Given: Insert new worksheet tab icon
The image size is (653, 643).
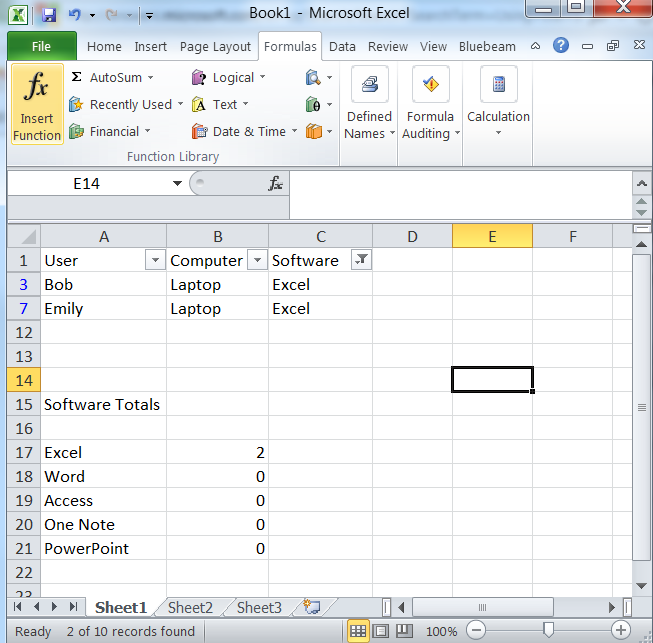Looking at the screenshot, I should point(312,607).
